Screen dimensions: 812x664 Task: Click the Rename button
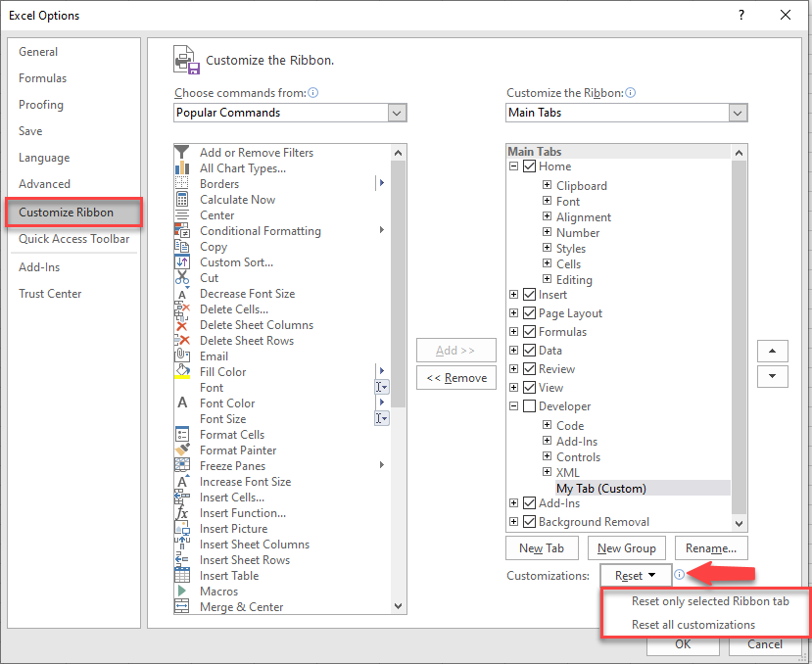(711, 548)
